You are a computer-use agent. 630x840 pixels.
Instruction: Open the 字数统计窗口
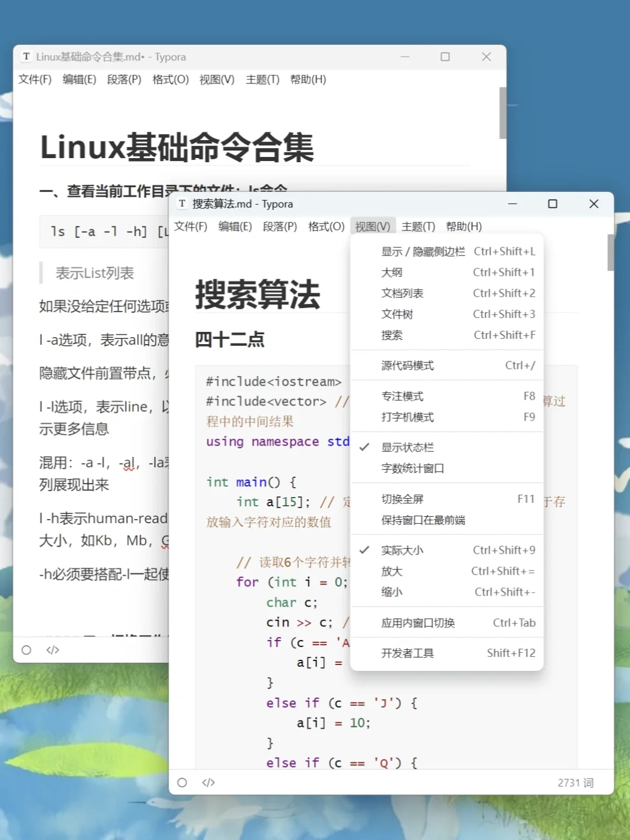tap(412, 468)
